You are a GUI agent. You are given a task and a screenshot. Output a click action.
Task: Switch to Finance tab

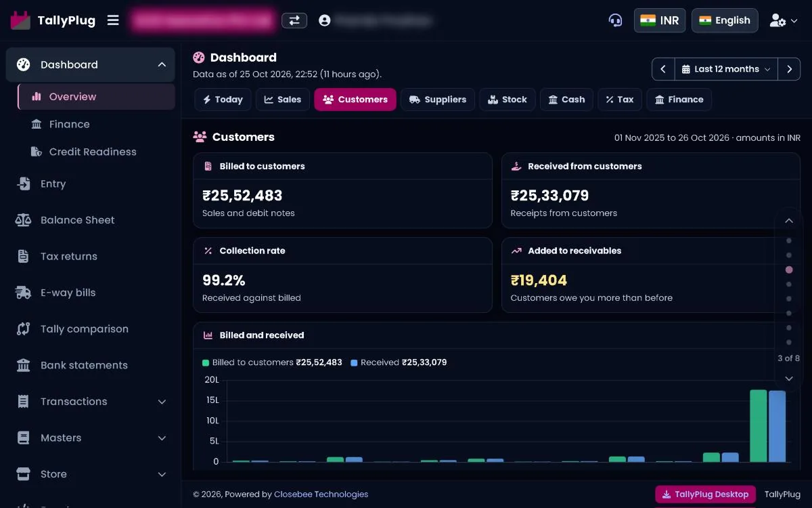point(679,100)
